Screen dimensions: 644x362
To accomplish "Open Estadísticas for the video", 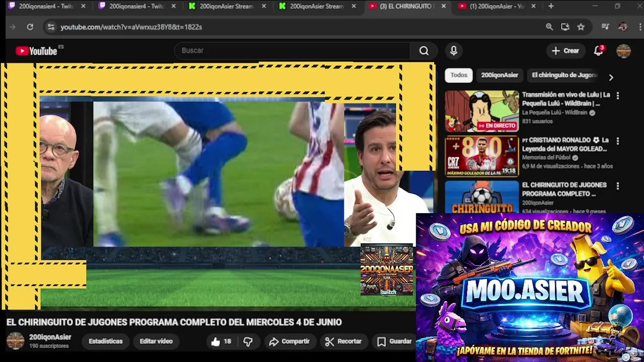I will (x=106, y=341).
